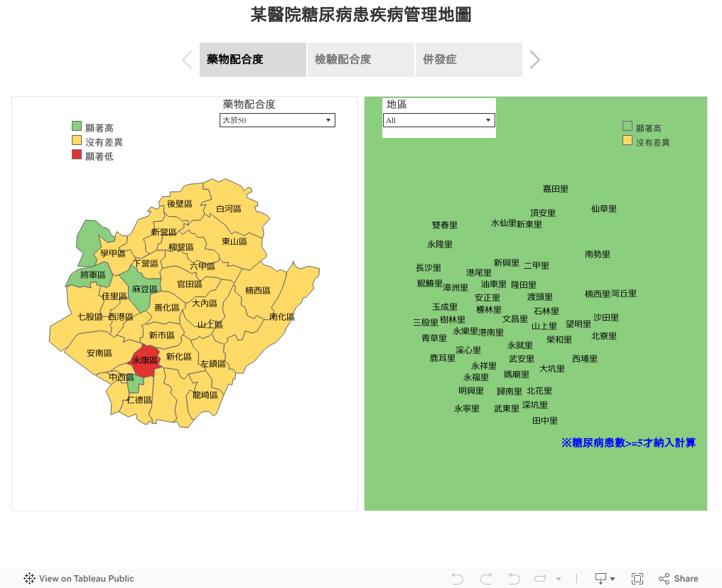This screenshot has width=722, height=588.
Task: Open the download options icon
Action: 605,578
